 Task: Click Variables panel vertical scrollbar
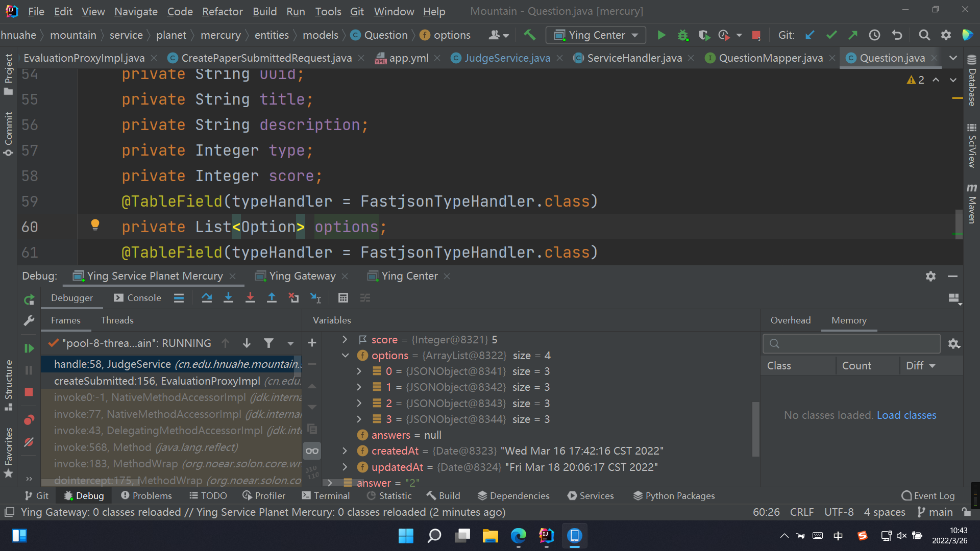pos(755,429)
